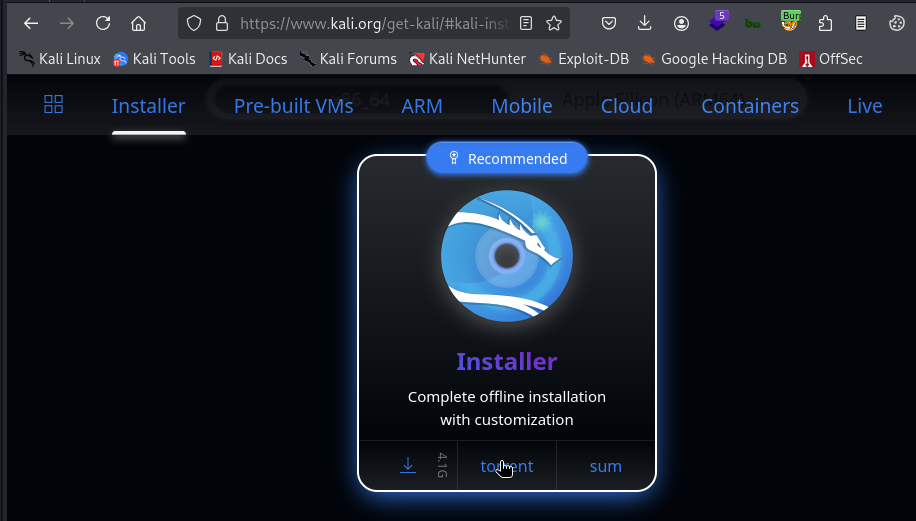Screen dimensions: 916x521
Task: Toggle reader view in the address bar
Action: (527, 23)
